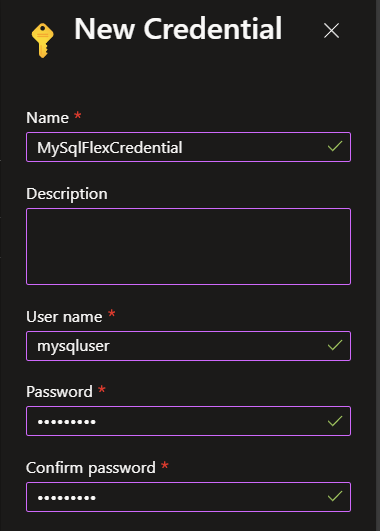This screenshot has width=380, height=531.
Task: Click the Description label
Action: point(67,194)
